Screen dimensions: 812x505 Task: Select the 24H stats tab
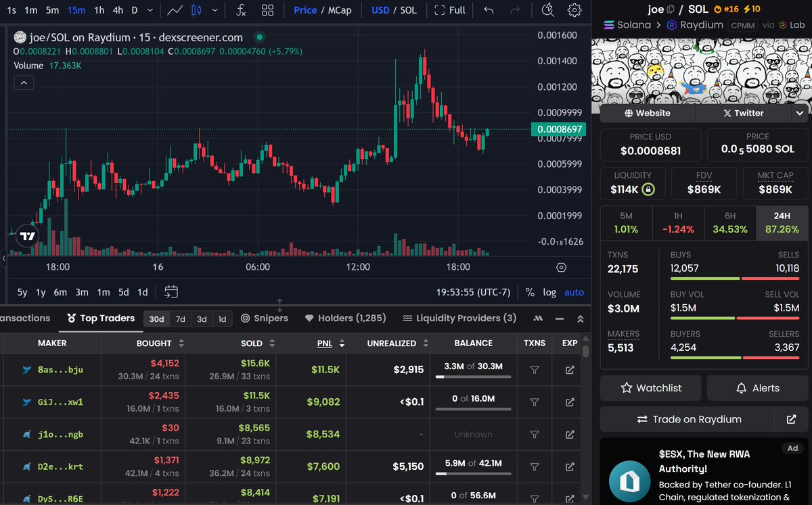point(782,222)
